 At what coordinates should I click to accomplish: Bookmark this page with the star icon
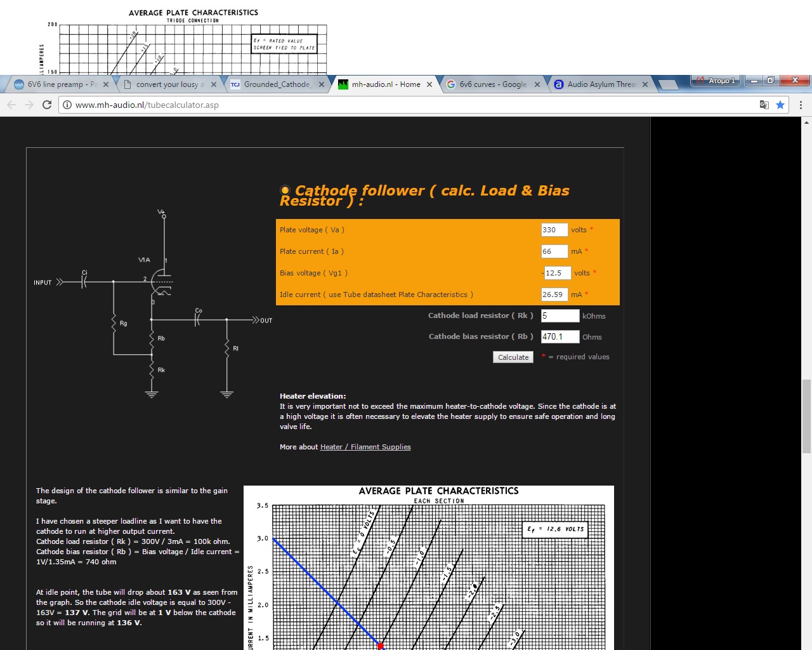[x=780, y=105]
